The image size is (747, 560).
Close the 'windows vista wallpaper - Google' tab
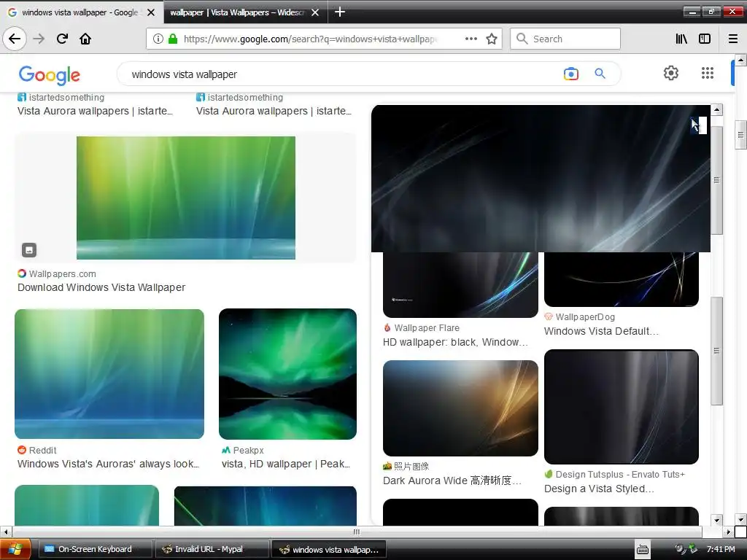(x=151, y=12)
